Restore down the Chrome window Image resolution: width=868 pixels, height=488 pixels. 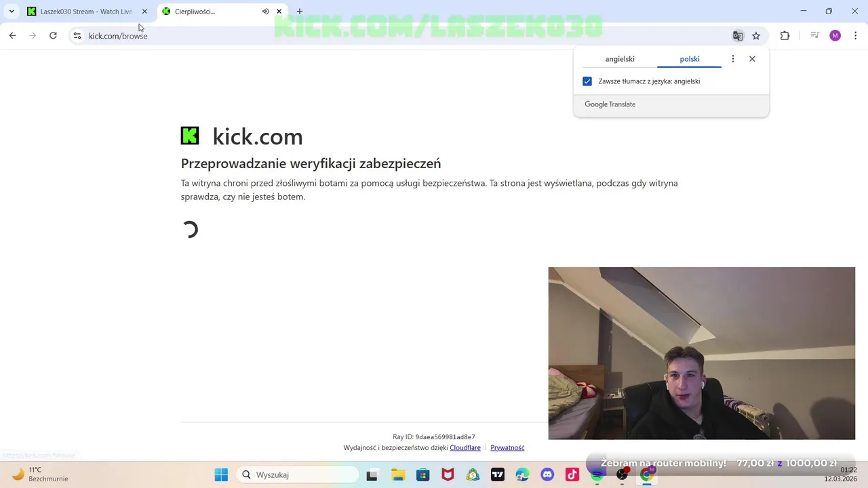coord(829,11)
